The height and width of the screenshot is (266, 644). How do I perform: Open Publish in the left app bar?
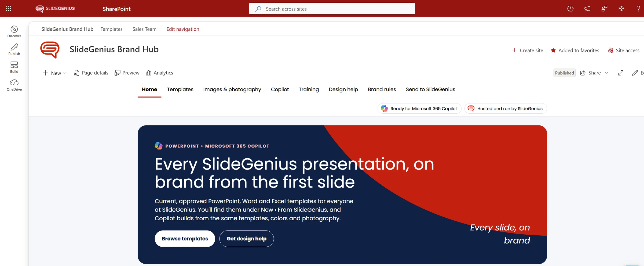[14, 49]
